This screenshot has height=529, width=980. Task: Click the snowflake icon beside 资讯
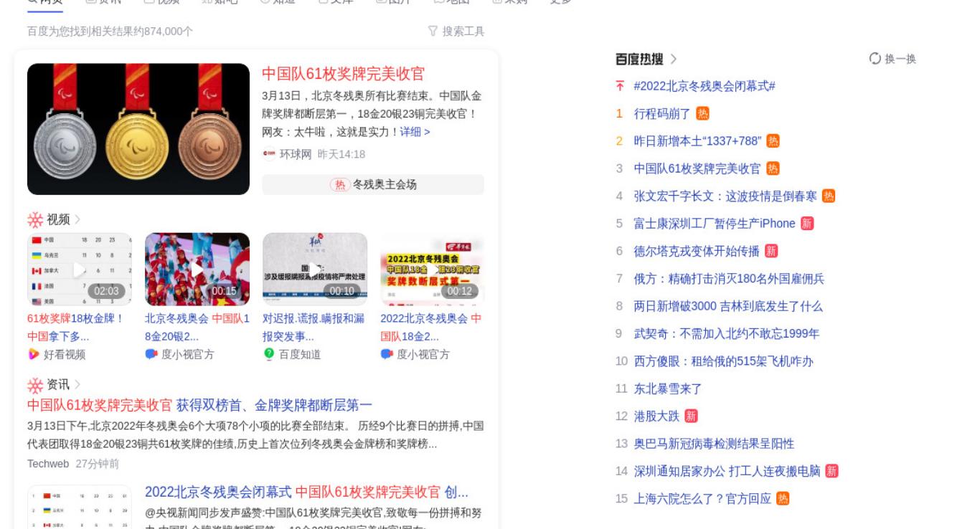click(x=35, y=385)
